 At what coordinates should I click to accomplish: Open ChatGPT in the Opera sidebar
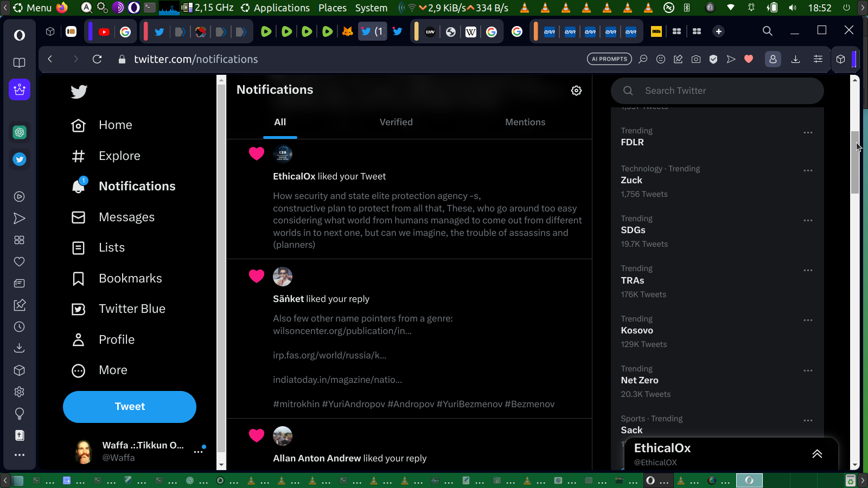[20, 132]
